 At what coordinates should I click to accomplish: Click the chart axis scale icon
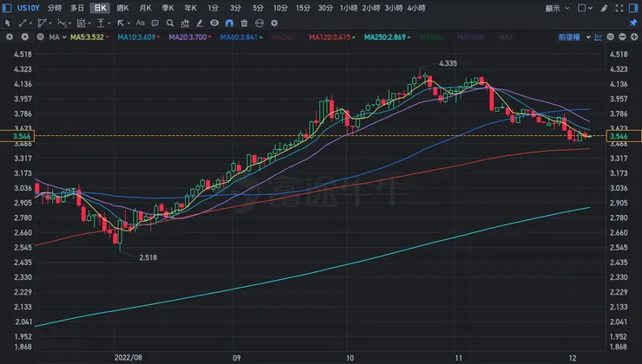pos(599,37)
